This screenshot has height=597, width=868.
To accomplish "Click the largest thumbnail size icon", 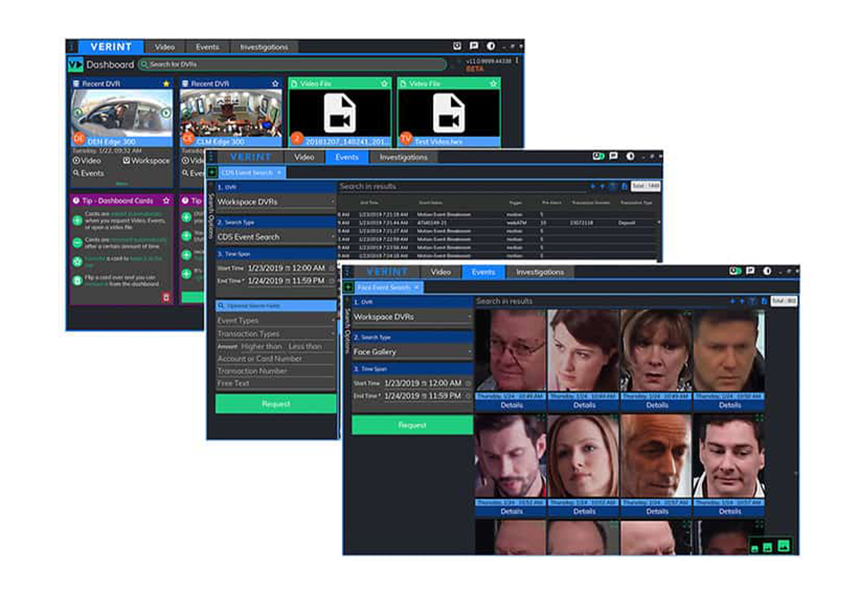I will (x=784, y=546).
